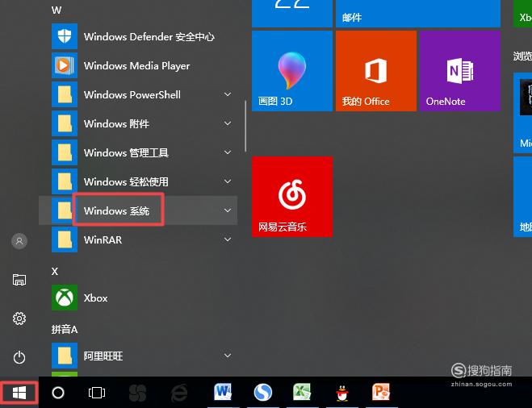
Task: Click the W letter group header
Action: (x=57, y=10)
